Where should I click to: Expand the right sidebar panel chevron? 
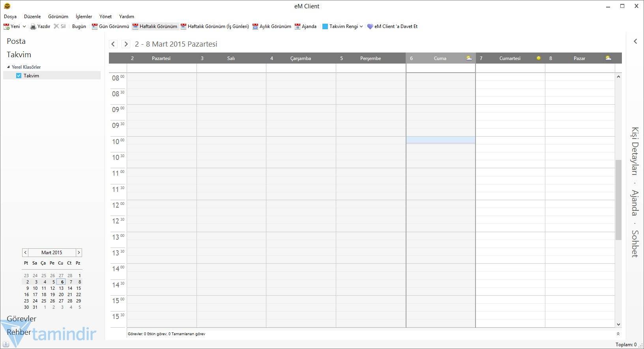click(x=635, y=41)
